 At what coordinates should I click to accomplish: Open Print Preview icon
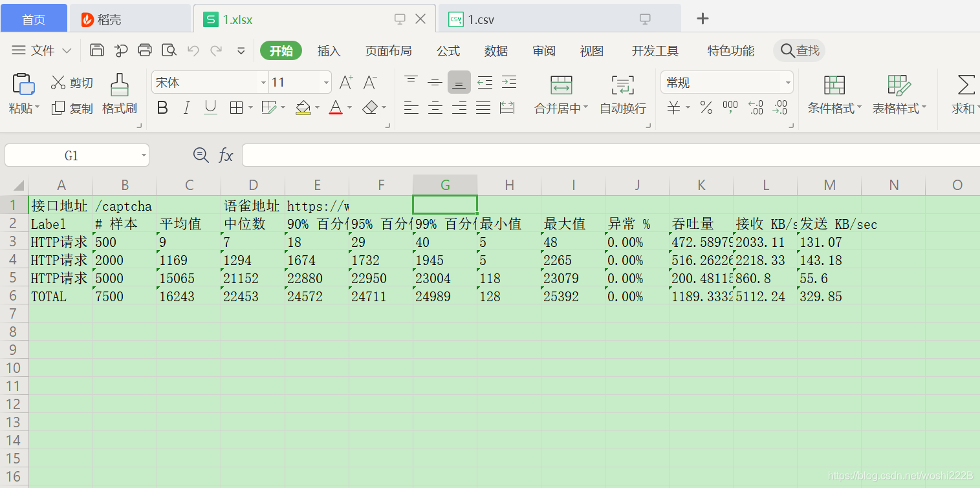click(169, 50)
